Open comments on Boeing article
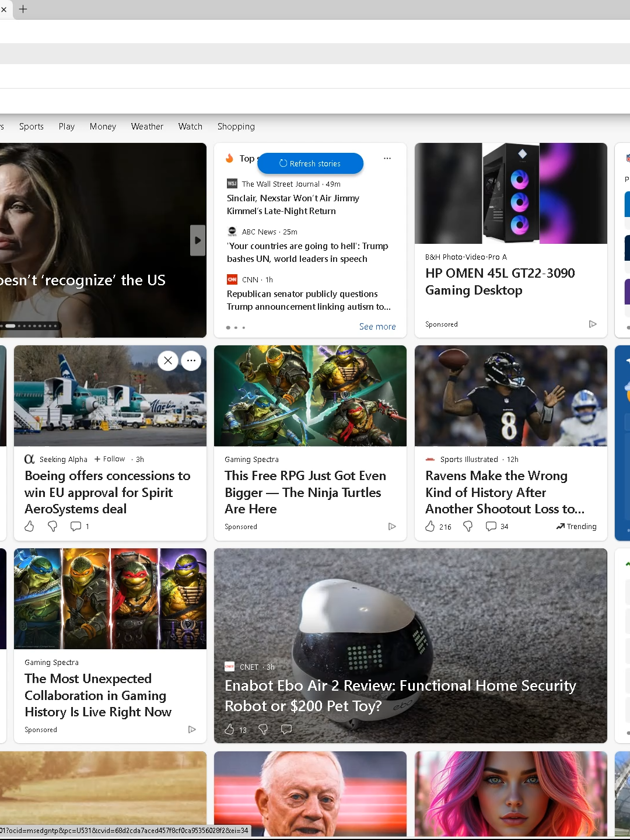 [x=79, y=526]
